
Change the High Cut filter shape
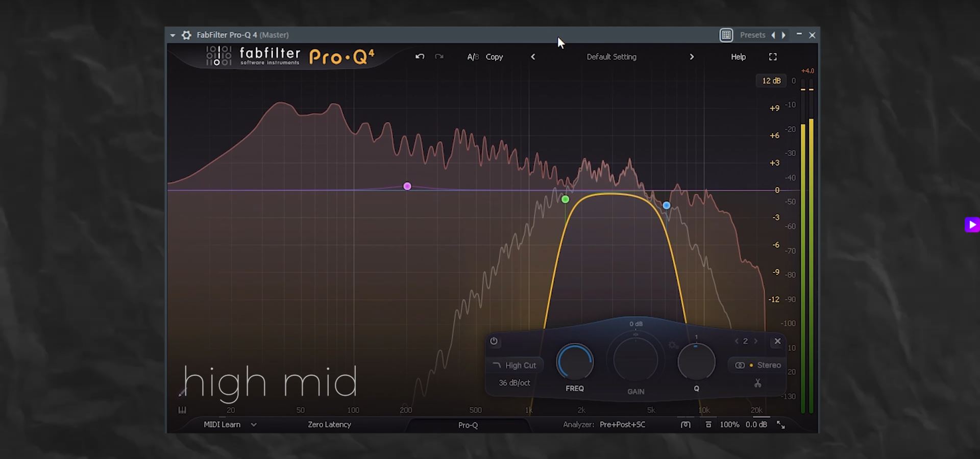(x=515, y=365)
